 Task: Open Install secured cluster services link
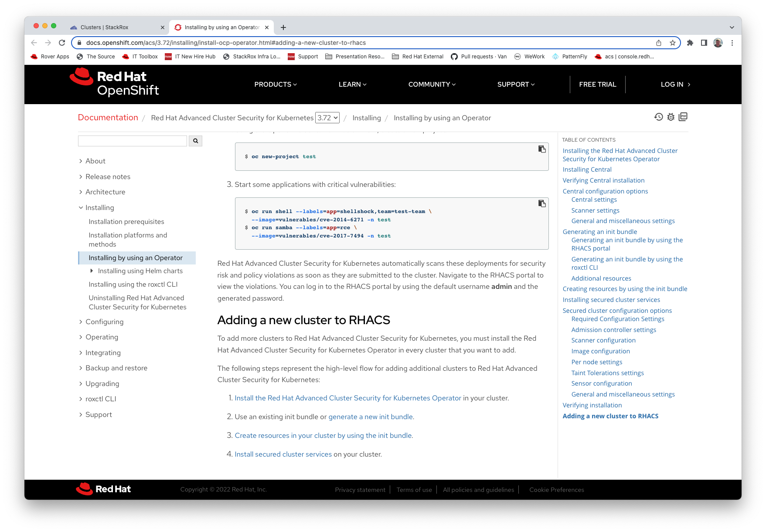pos(283,454)
